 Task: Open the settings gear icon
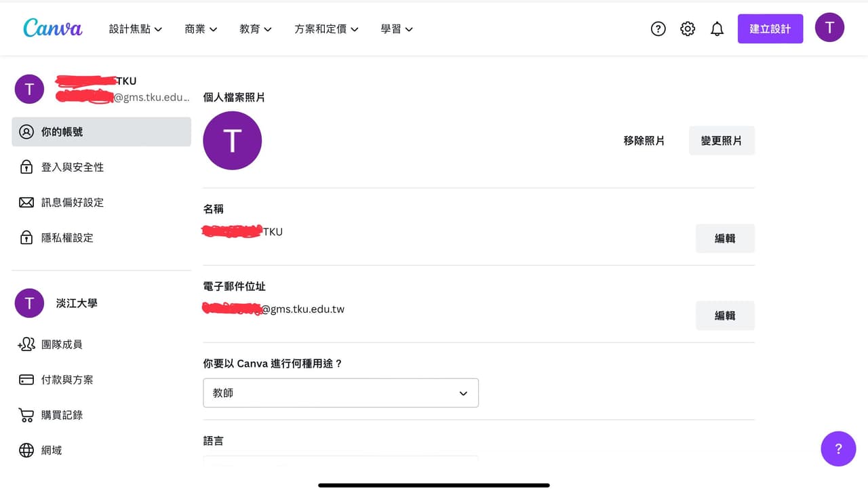[x=687, y=28]
